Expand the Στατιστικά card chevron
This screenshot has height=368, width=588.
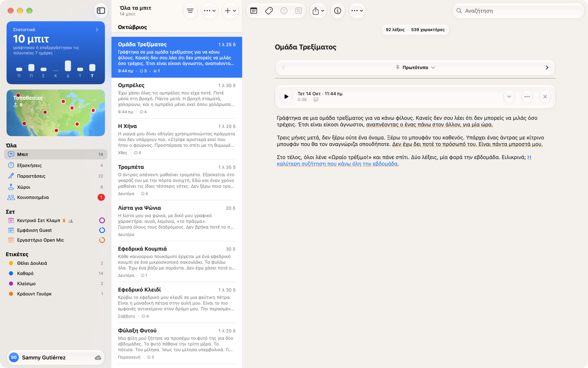click(x=97, y=29)
